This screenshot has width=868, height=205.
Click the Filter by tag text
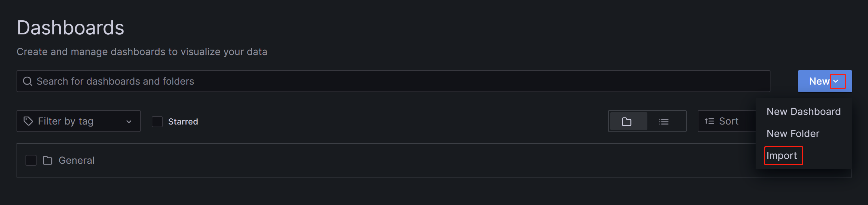tap(65, 121)
